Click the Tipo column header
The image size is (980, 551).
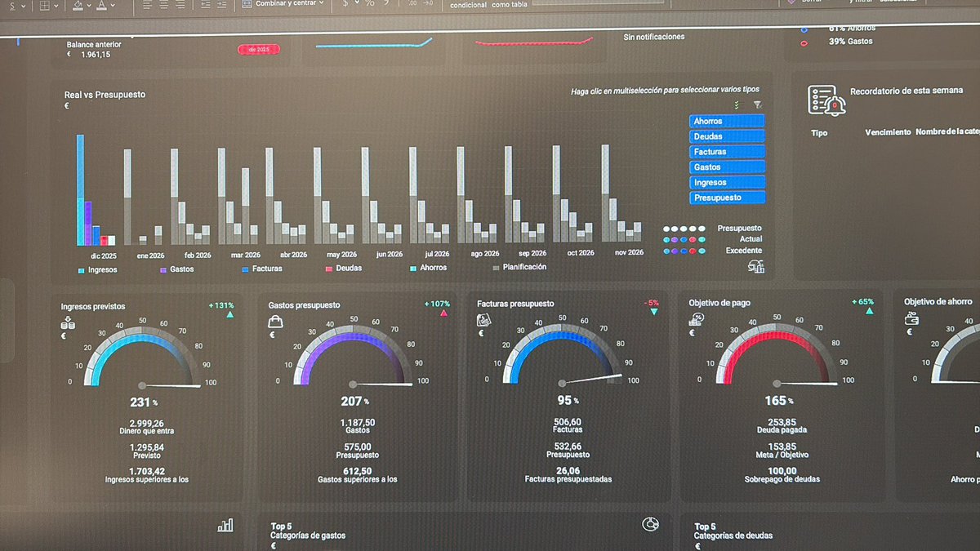pos(819,132)
